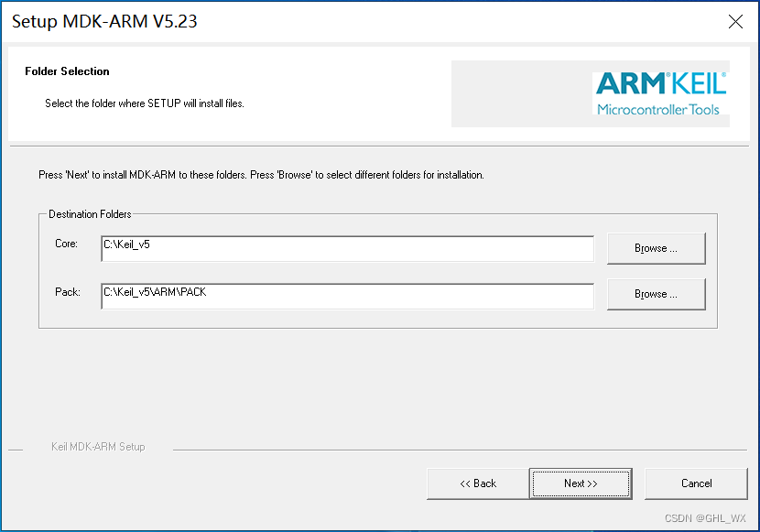The width and height of the screenshot is (760, 532).
Task: Select the 'Folder Selection' heading text
Action: (x=67, y=71)
